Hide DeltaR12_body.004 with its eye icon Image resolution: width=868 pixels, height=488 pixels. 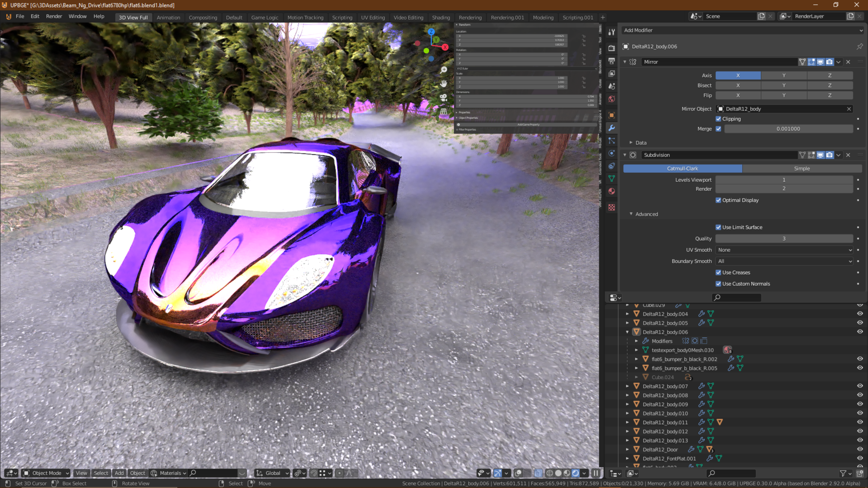(860, 314)
